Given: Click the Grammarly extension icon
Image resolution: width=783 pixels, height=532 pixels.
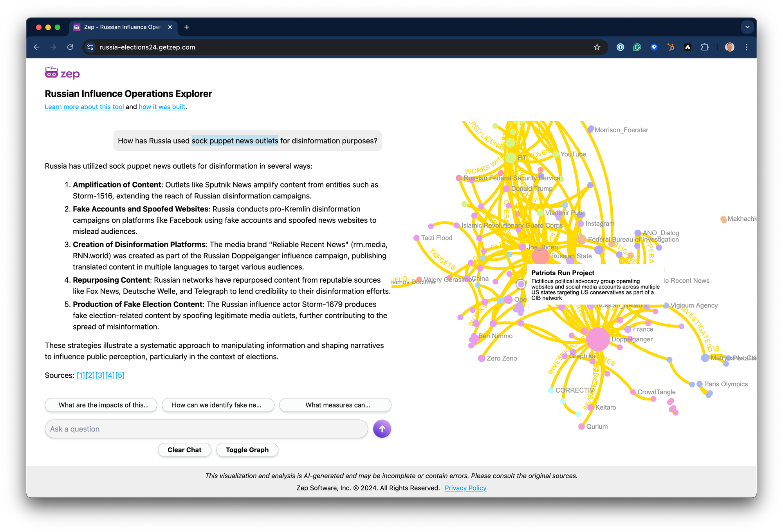Looking at the screenshot, I should click(x=637, y=47).
